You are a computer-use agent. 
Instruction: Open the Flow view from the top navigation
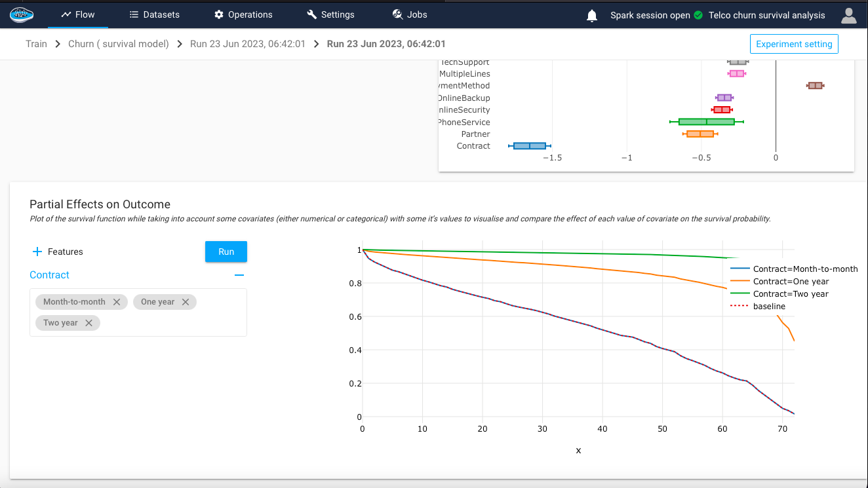(x=78, y=14)
